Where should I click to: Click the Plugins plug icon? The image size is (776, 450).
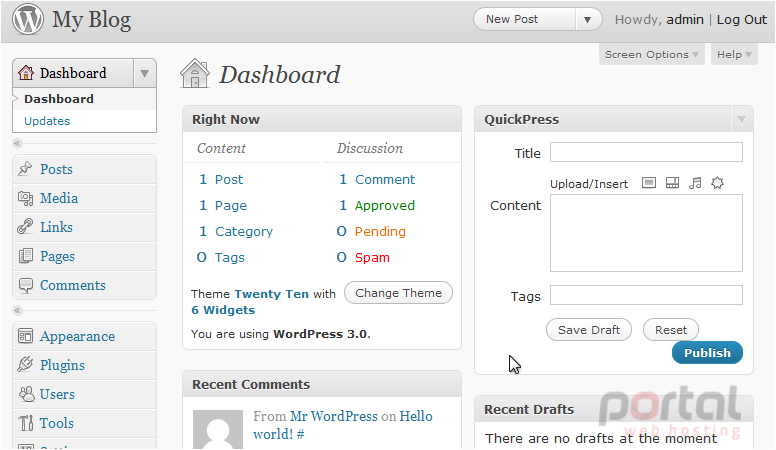coord(25,365)
